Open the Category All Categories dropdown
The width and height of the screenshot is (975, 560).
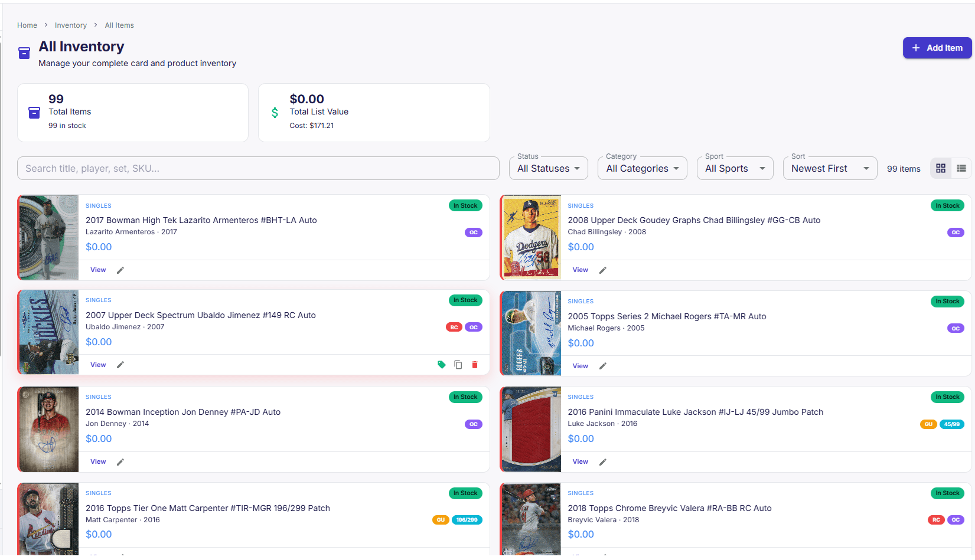pos(643,168)
